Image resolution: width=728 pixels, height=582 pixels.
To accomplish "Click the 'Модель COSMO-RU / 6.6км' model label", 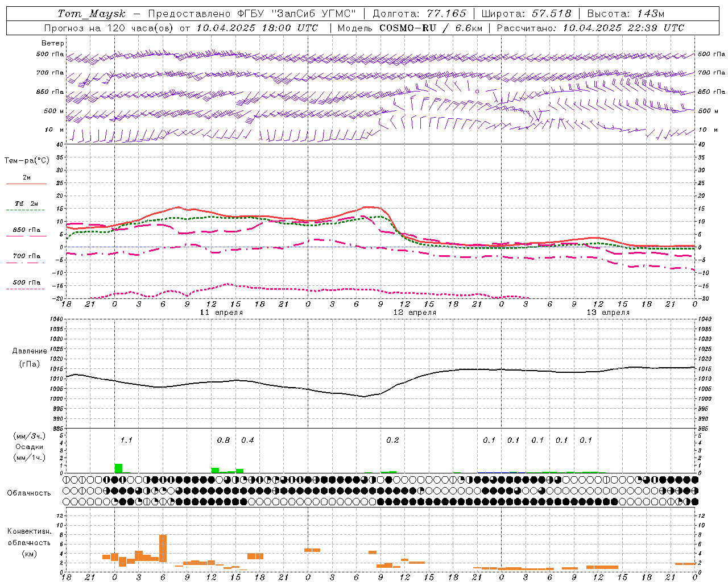I will (x=410, y=28).
